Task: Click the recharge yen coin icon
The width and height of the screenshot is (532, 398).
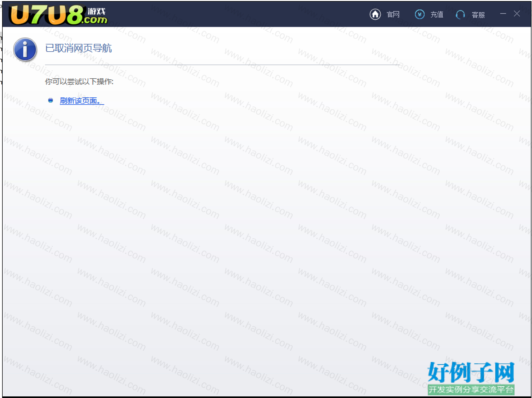Action: pyautogui.click(x=420, y=14)
